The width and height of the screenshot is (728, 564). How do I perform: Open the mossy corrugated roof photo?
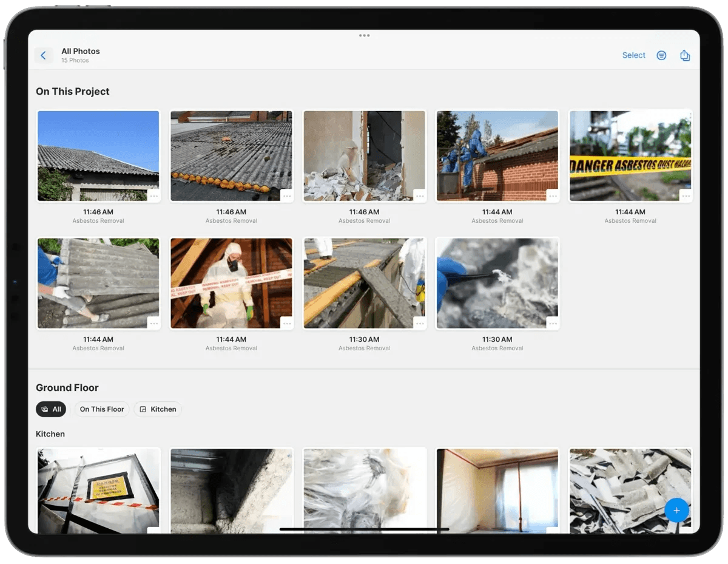point(231,155)
